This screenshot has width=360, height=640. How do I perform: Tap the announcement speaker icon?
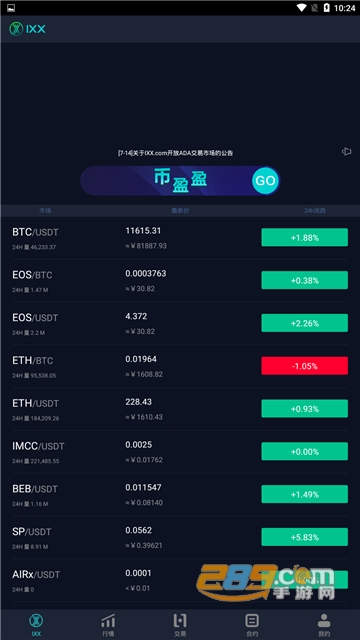click(x=347, y=151)
